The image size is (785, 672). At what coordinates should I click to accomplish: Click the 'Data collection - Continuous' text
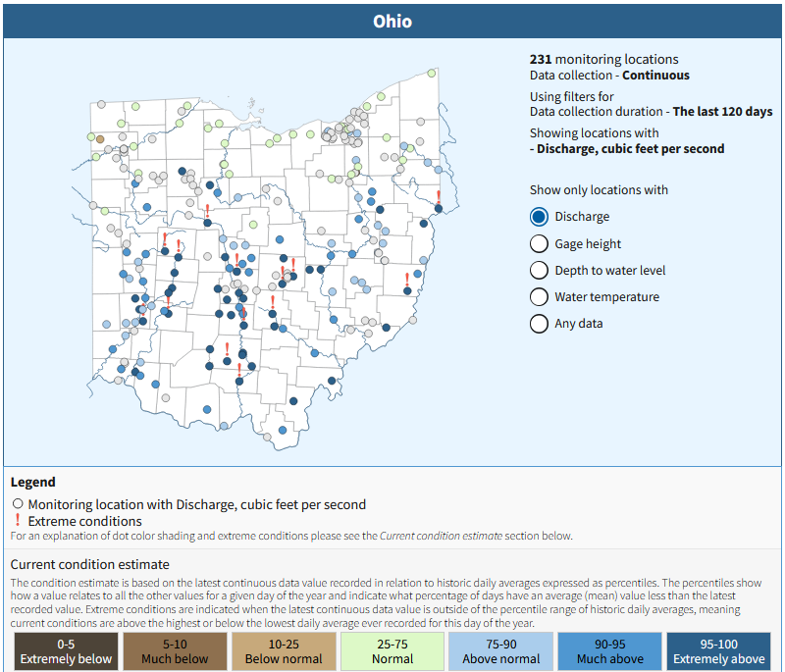pos(609,76)
